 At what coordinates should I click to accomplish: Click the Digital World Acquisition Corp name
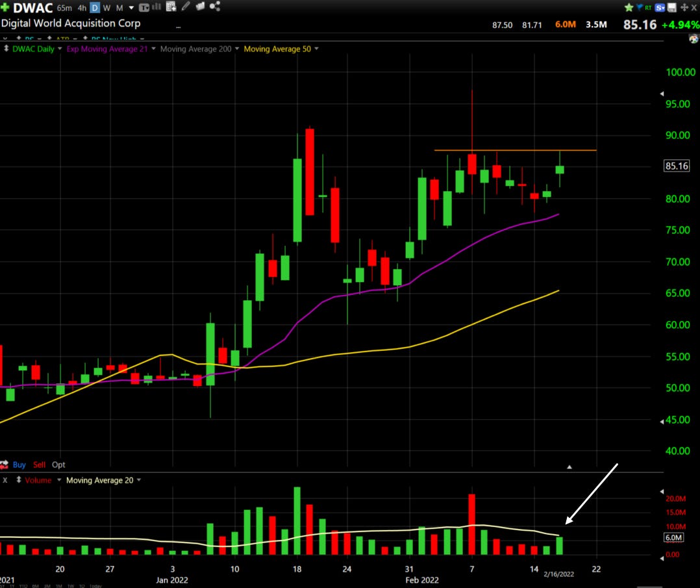click(71, 23)
